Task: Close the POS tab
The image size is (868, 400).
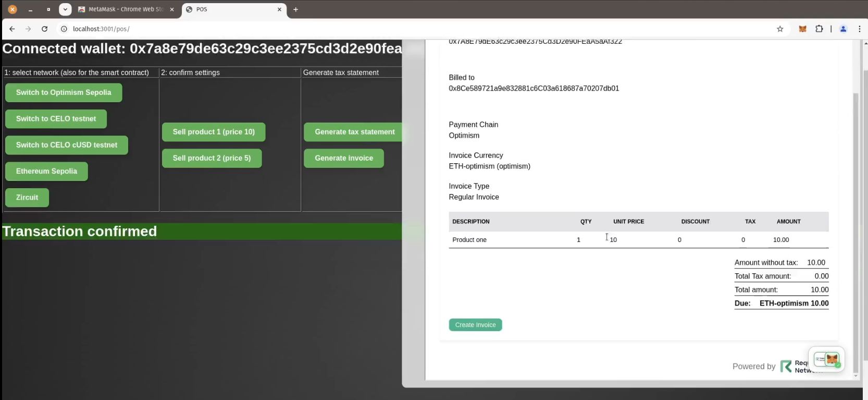Action: tap(279, 9)
